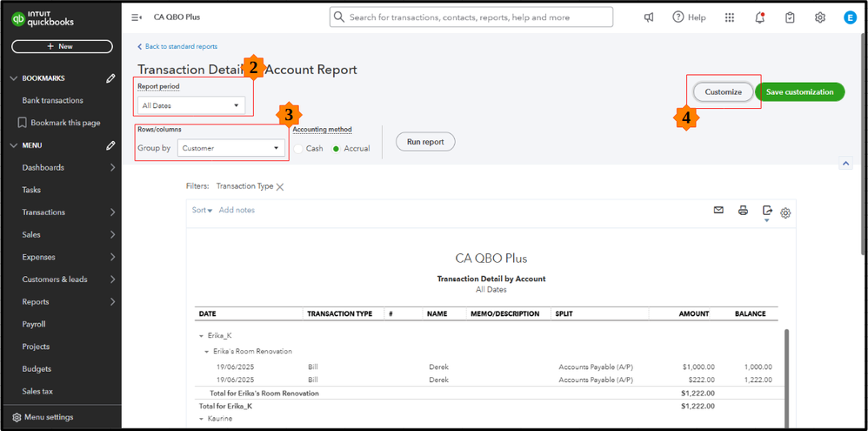This screenshot has height=431, width=868.
Task: Edit bookmarks with the pencil icon
Action: [110, 78]
